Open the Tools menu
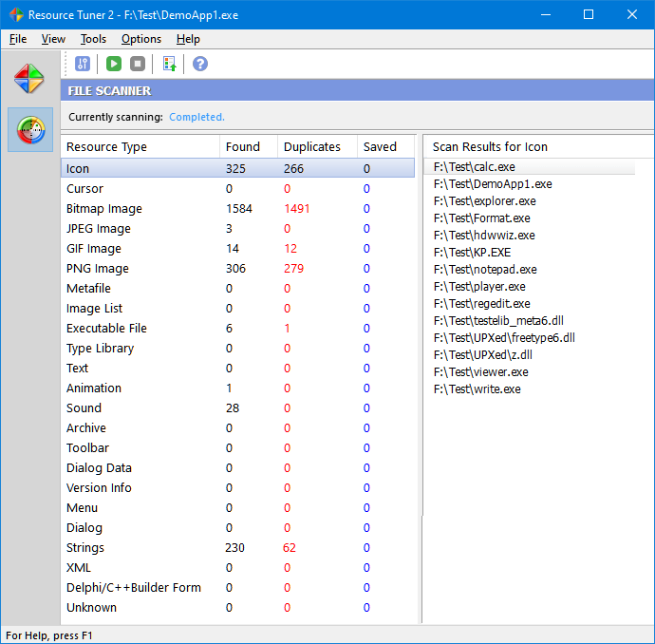Image resolution: width=655 pixels, height=644 pixels. pyautogui.click(x=93, y=39)
